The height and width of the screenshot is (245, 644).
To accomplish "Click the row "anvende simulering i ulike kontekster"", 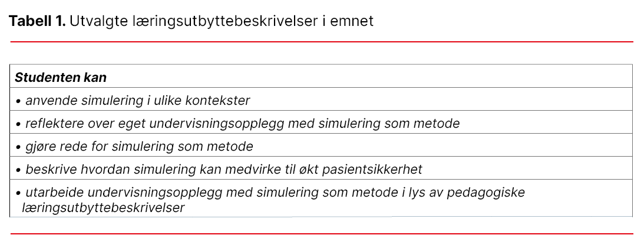I will coord(137,101).
